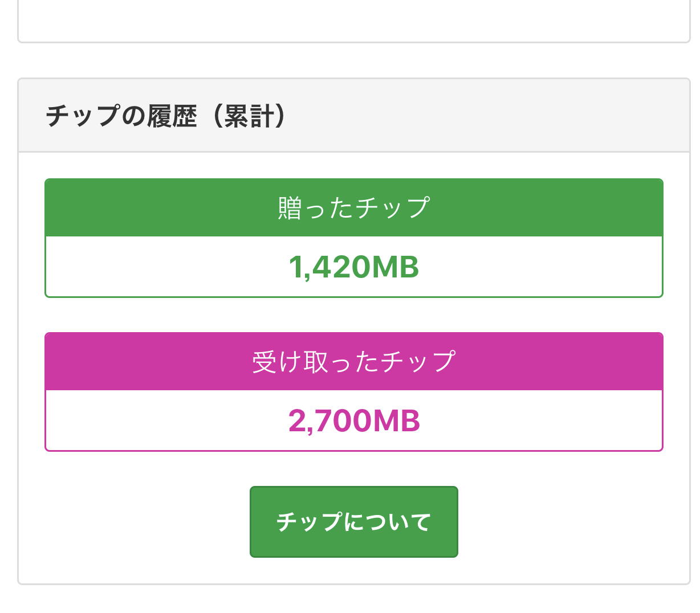Screen dimensions: 700x613
Task: Click the チップについて button
Action: click(353, 521)
